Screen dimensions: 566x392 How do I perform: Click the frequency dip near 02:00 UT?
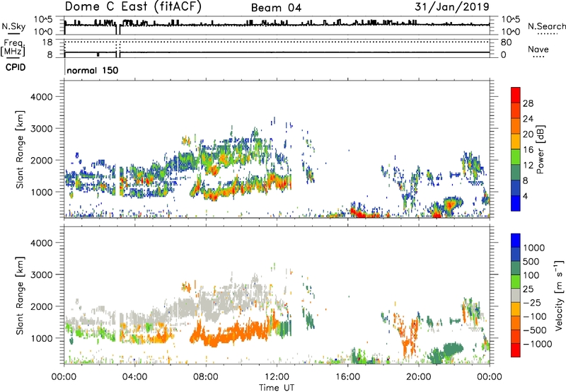click(98, 54)
